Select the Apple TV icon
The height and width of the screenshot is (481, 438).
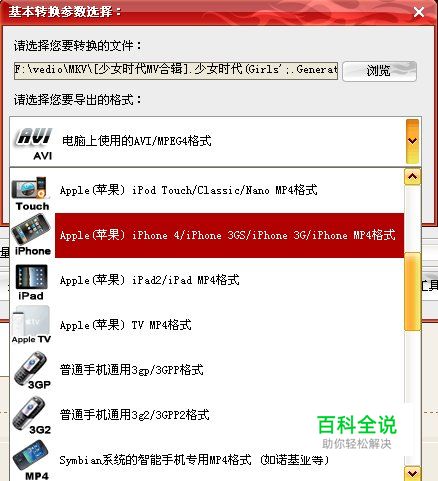31,325
